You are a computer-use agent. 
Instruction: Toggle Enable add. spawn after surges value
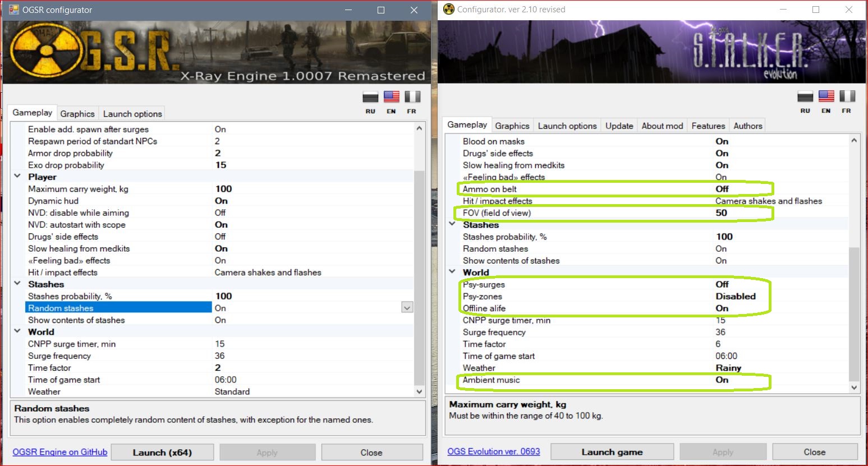221,129
